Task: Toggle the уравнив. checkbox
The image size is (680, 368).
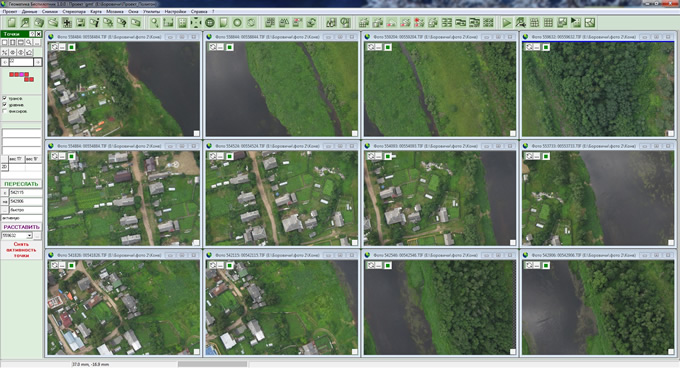Action: [5, 105]
